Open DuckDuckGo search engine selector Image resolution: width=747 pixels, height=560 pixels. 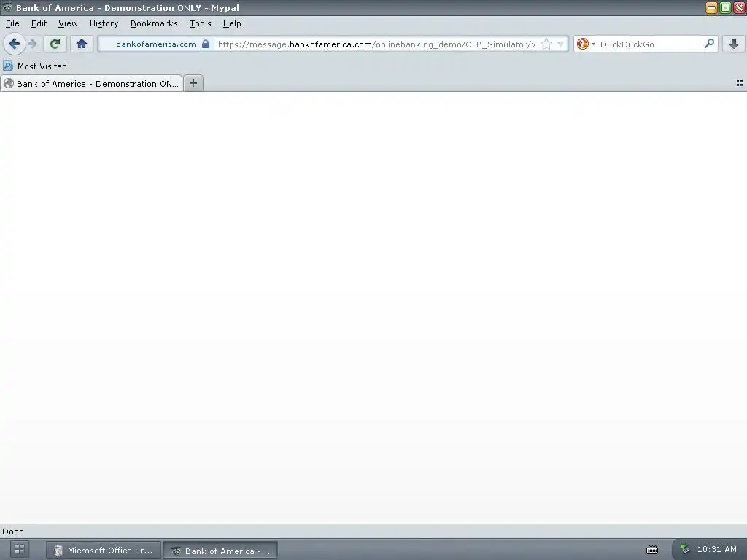(586, 44)
